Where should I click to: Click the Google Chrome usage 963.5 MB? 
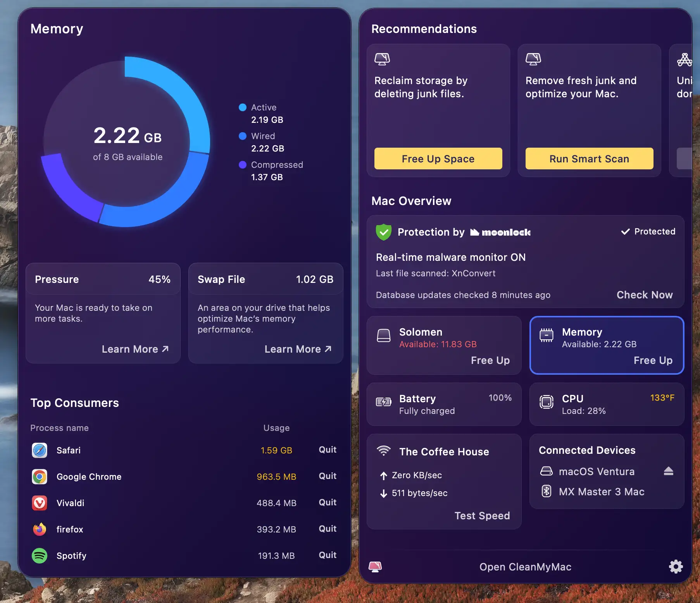276,477
